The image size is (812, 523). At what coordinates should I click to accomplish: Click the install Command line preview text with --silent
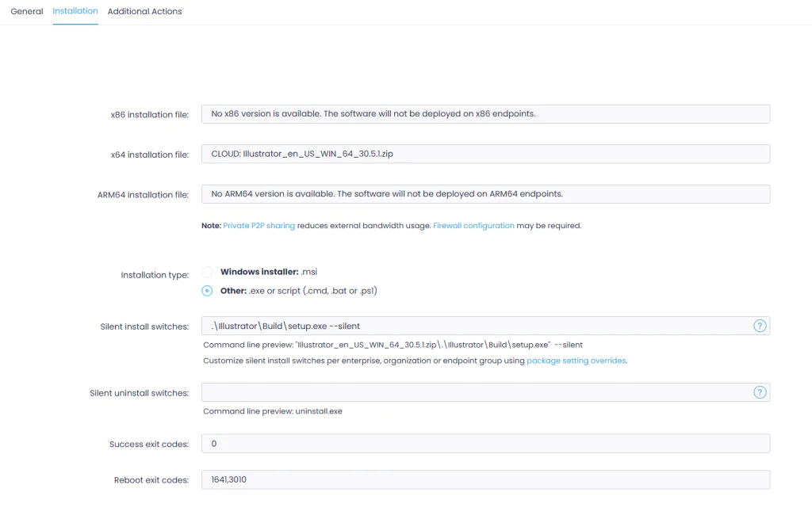point(393,345)
